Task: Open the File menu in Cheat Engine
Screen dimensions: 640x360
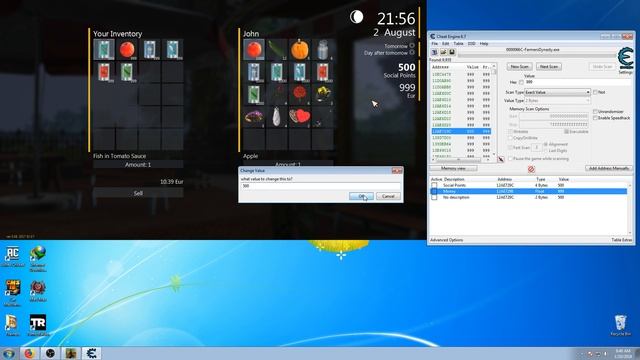Action: (435, 44)
